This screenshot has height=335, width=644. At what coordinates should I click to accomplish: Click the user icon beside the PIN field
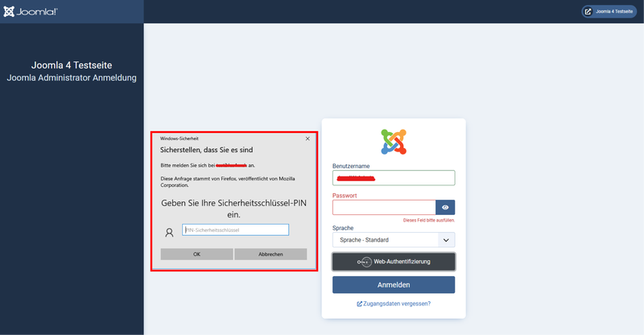pyautogui.click(x=169, y=232)
